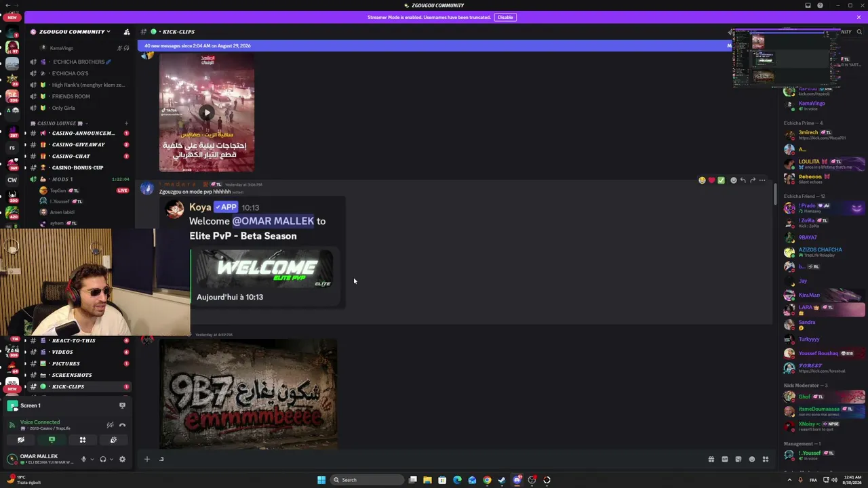The width and height of the screenshot is (868, 488).
Task: Click the invite people icon beside server name
Action: [x=126, y=32]
